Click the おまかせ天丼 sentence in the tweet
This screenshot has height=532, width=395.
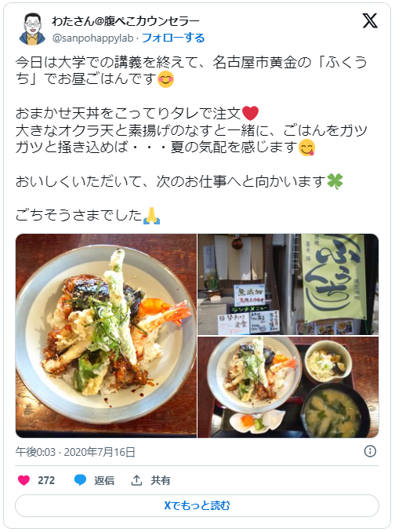point(137,113)
